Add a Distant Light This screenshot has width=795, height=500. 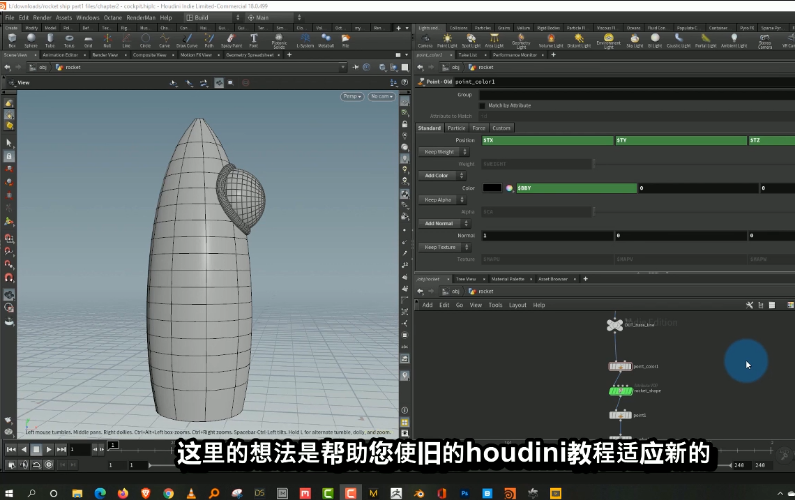pyautogui.click(x=579, y=41)
